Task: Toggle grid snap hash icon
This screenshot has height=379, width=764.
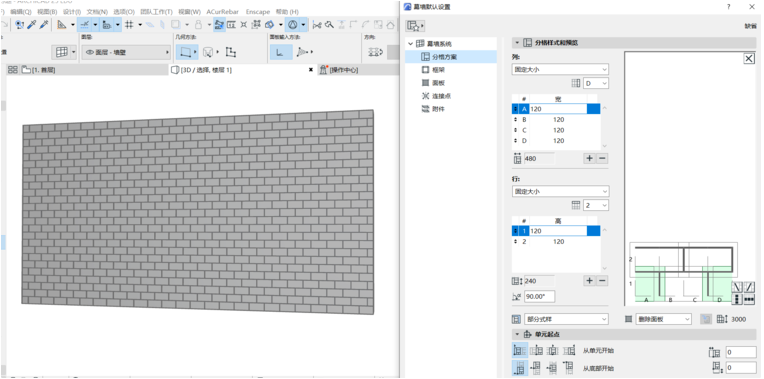Action: click(129, 24)
